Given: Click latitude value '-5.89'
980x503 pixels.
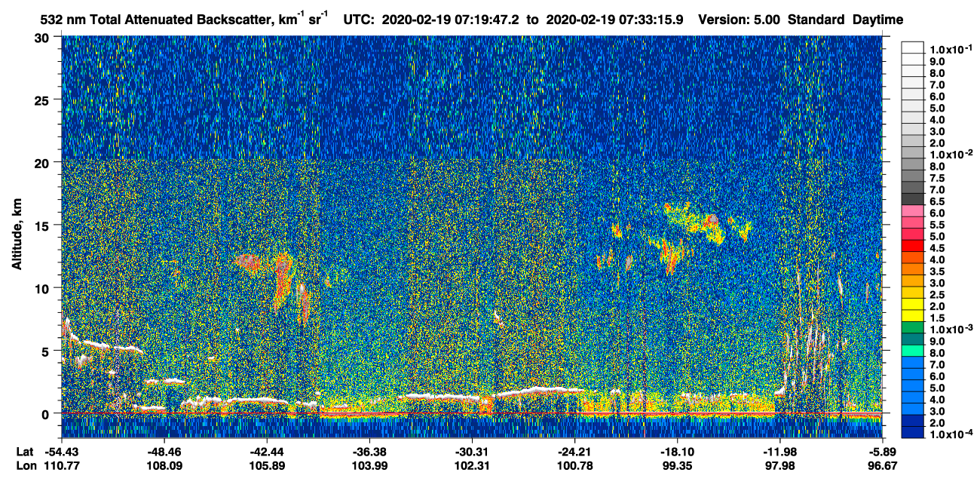Looking at the screenshot, I should pos(882,452).
